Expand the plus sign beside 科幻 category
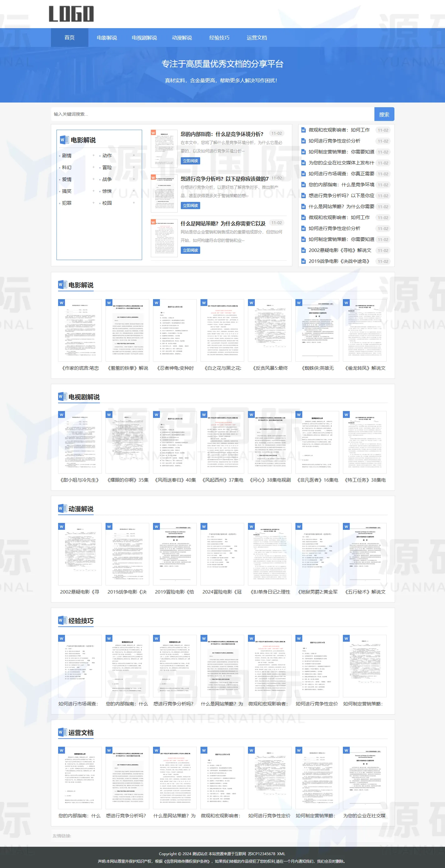Screen dimensions: 445x868 [x=93, y=167]
